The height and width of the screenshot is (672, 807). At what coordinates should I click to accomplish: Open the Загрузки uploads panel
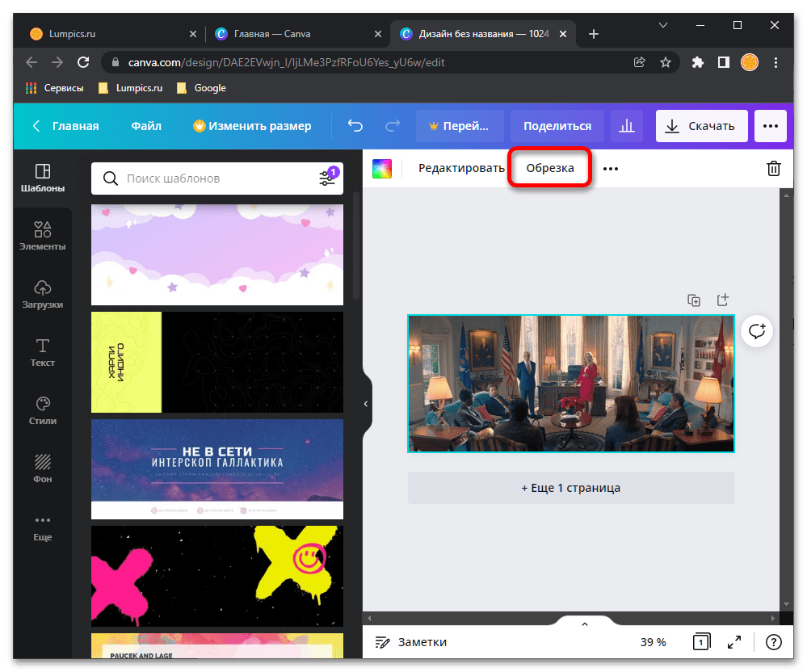[x=43, y=294]
